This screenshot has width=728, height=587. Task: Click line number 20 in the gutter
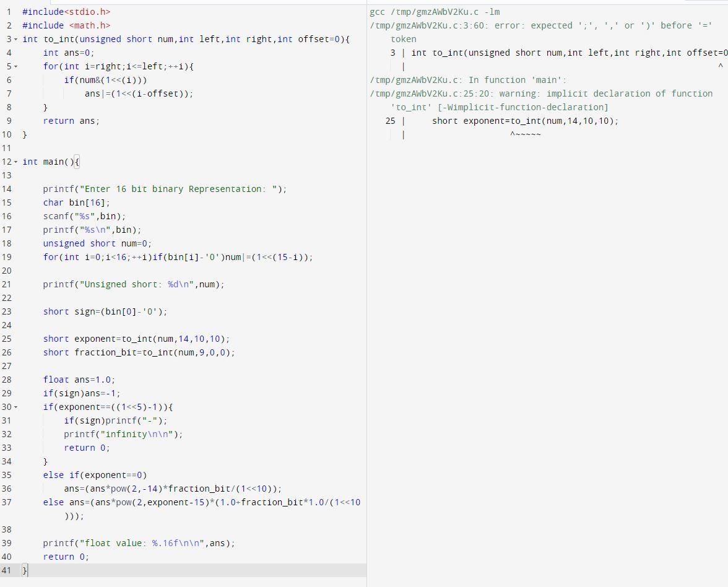click(6, 271)
